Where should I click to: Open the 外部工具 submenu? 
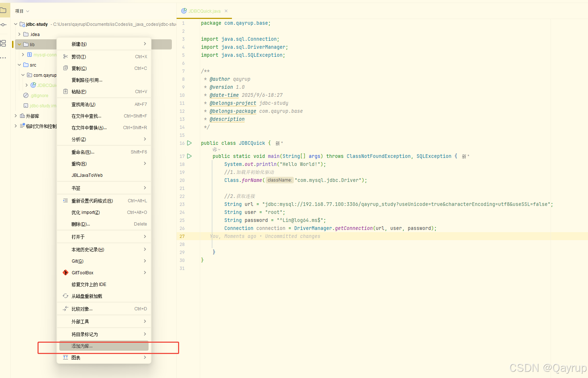pos(104,321)
